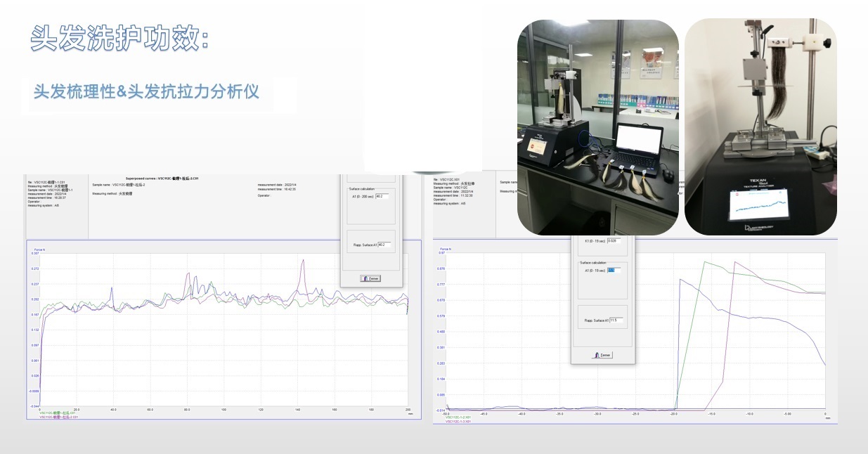Select the lab bench photo with laptop
This screenshot has width=868, height=454.
pos(597,127)
